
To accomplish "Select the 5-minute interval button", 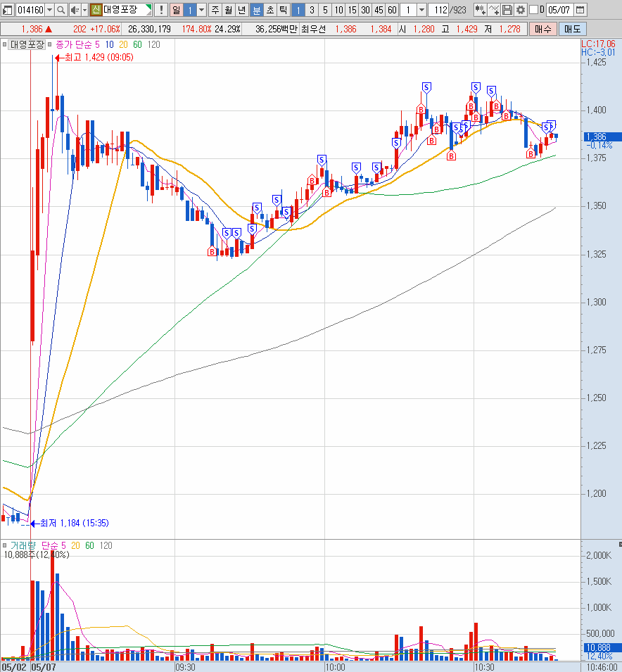I will pos(325,10).
